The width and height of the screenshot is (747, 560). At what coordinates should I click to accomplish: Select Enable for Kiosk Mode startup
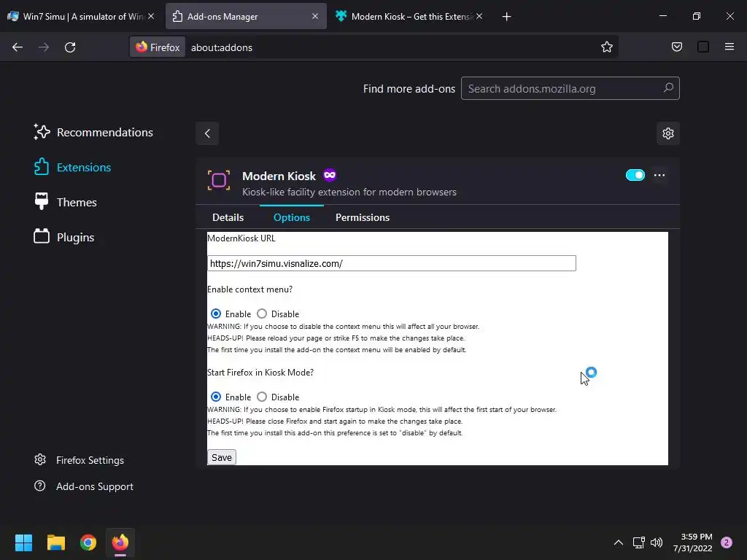[216, 397]
